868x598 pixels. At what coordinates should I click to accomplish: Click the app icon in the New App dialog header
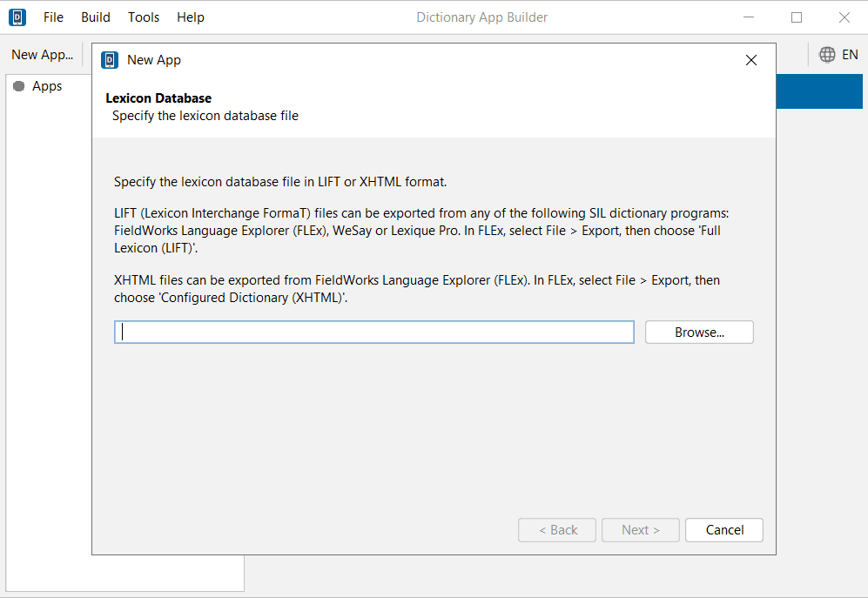(x=109, y=59)
